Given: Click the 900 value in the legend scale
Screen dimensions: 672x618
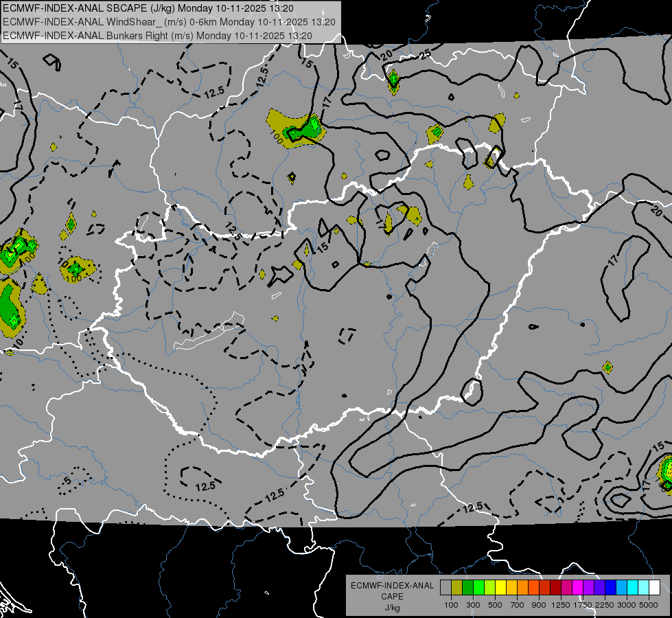Looking at the screenshot, I should [539, 605].
